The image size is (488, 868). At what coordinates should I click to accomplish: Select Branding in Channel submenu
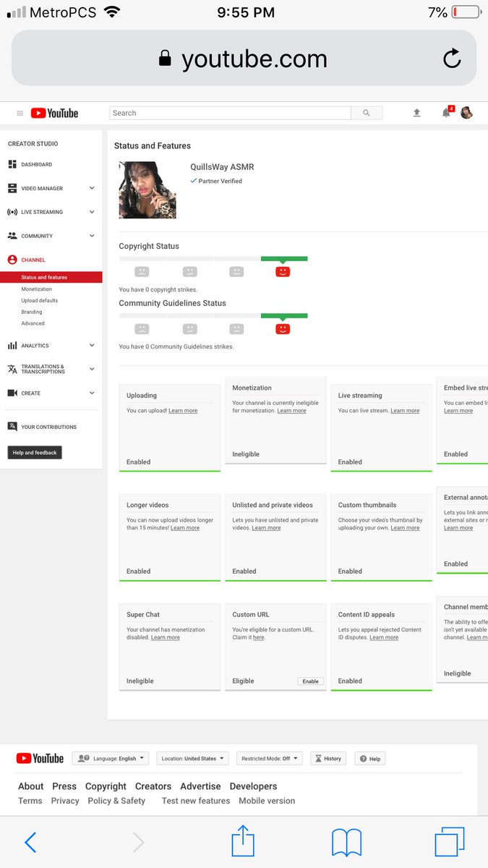(31, 312)
